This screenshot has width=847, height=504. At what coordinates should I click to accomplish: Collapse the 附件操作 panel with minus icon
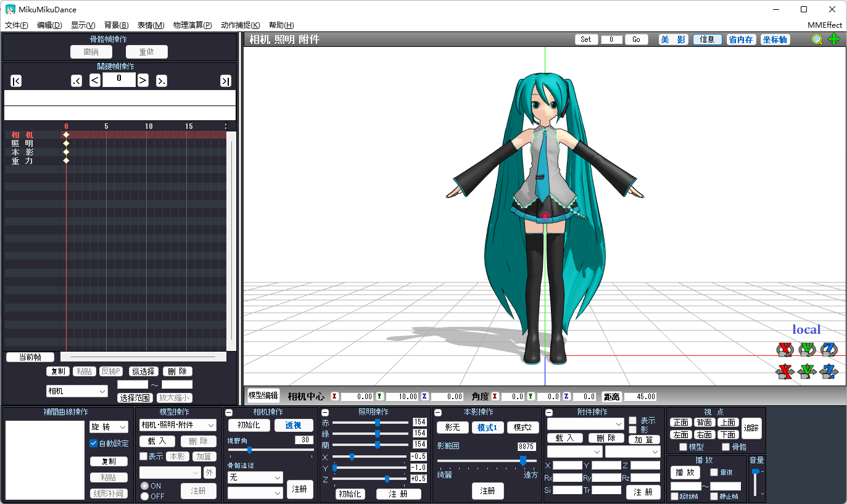point(549,413)
